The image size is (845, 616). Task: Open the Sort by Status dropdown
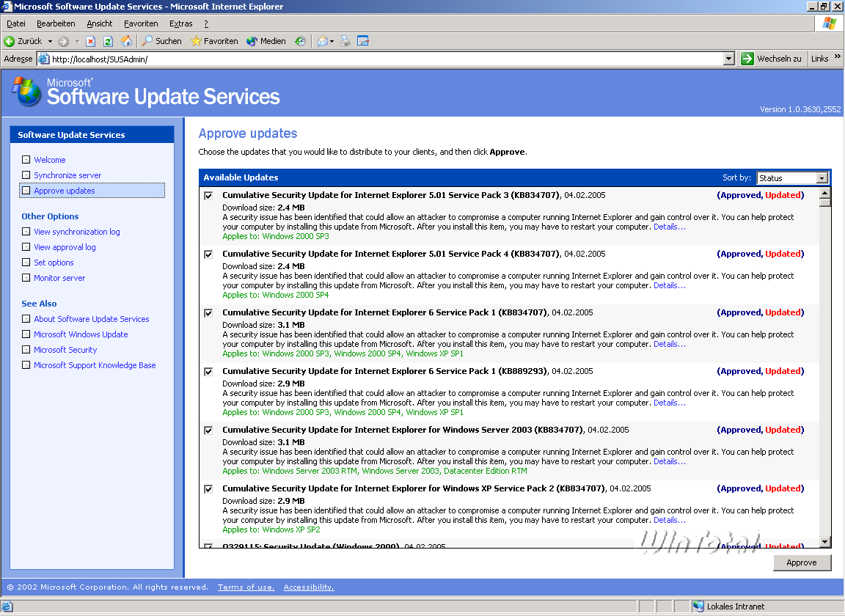point(822,178)
